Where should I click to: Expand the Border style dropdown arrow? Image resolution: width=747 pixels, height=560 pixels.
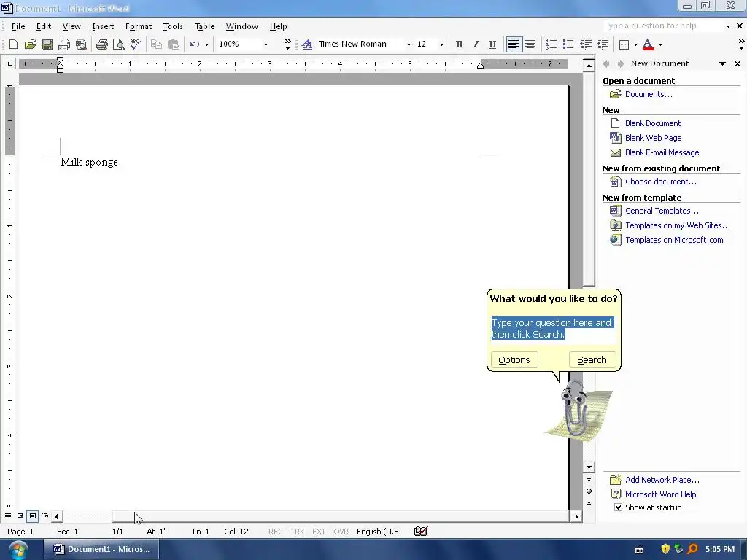pos(635,44)
